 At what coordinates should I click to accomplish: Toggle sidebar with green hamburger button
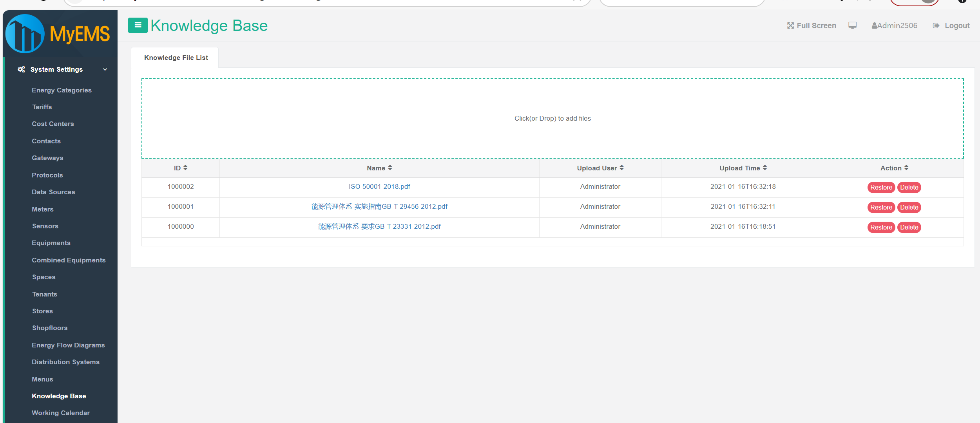point(138,25)
